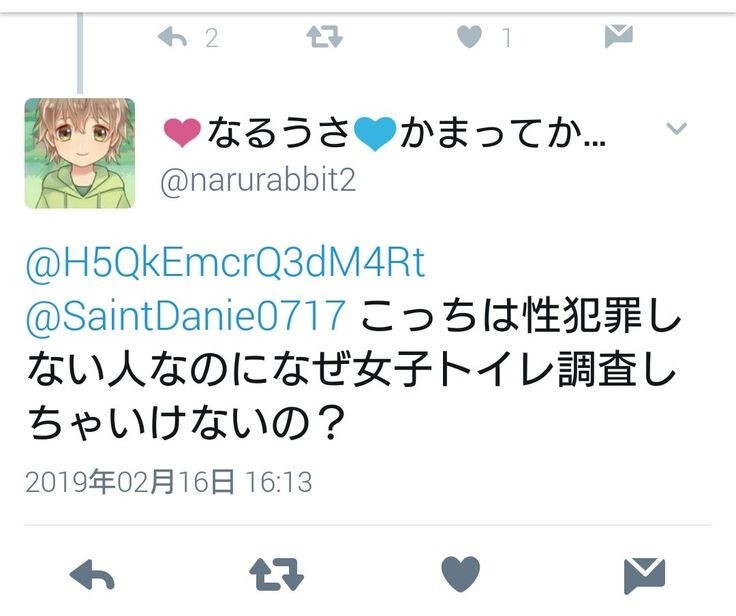The height and width of the screenshot is (616, 736).
Task: View the reply count 2 above
Action: pos(212,38)
